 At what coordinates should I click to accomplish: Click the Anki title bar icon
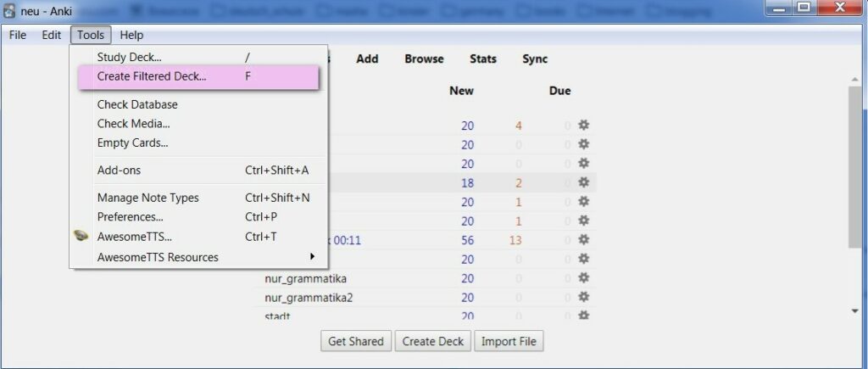click(x=9, y=10)
